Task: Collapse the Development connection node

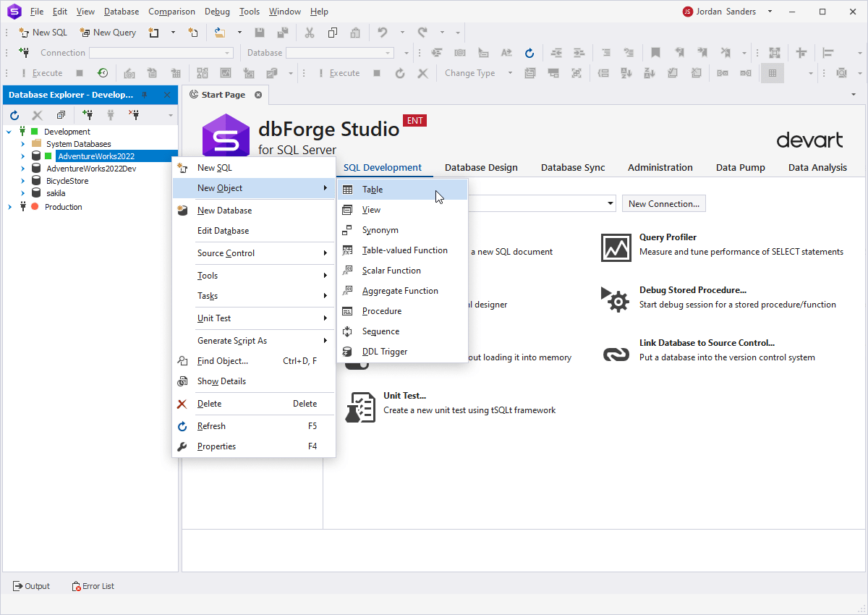Action: (x=9, y=132)
